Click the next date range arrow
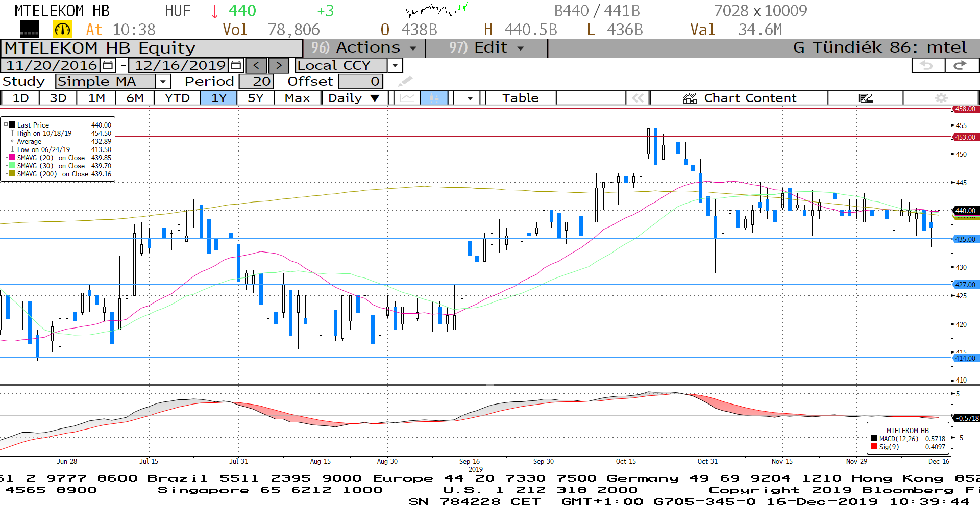Image resolution: width=980 pixels, height=530 pixels. 279,65
